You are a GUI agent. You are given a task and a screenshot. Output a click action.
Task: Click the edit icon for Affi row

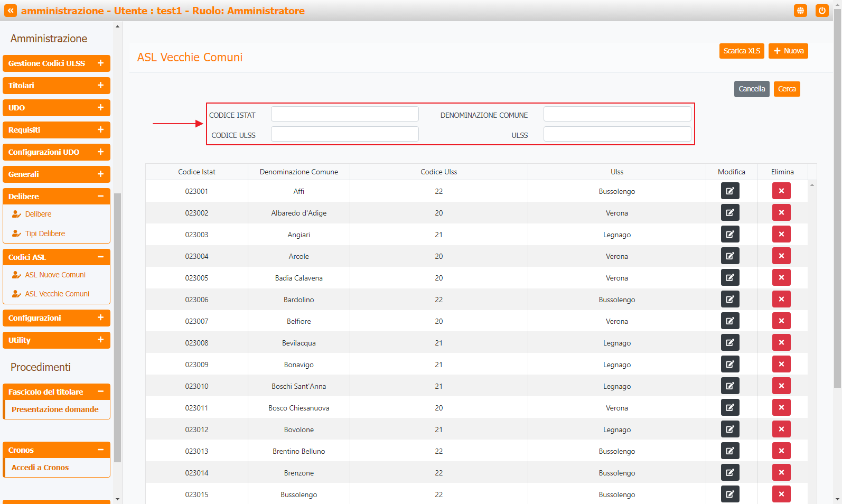pos(729,191)
